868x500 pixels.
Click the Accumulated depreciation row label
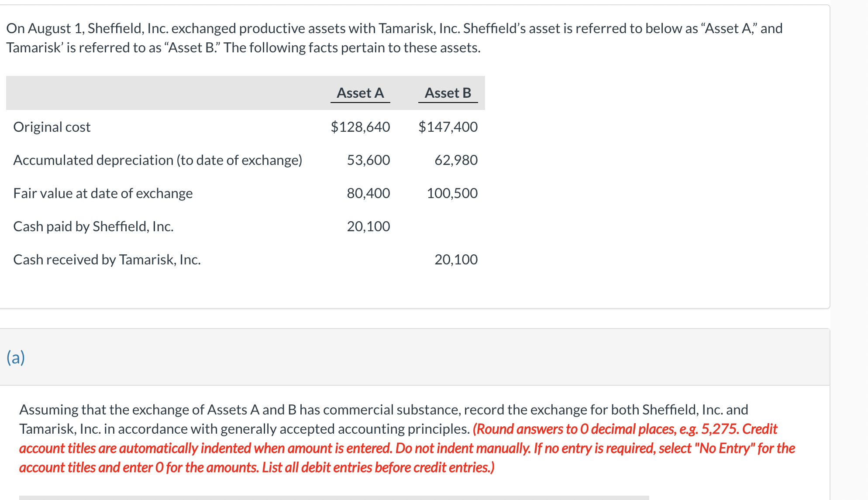point(158,160)
